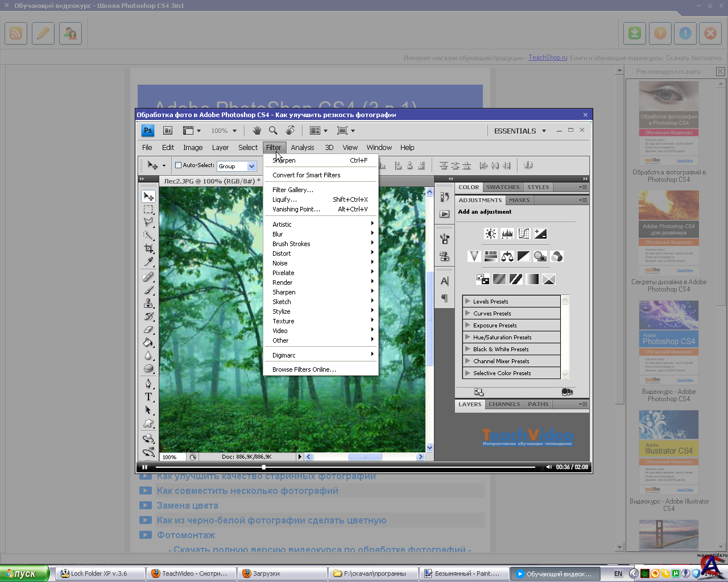
Task: Click the Hand tool in application bar
Action: [x=257, y=131]
